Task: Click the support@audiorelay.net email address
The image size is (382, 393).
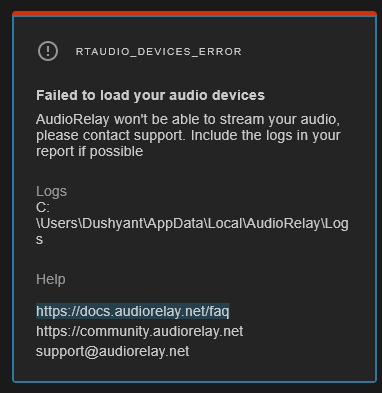Action: pos(113,351)
